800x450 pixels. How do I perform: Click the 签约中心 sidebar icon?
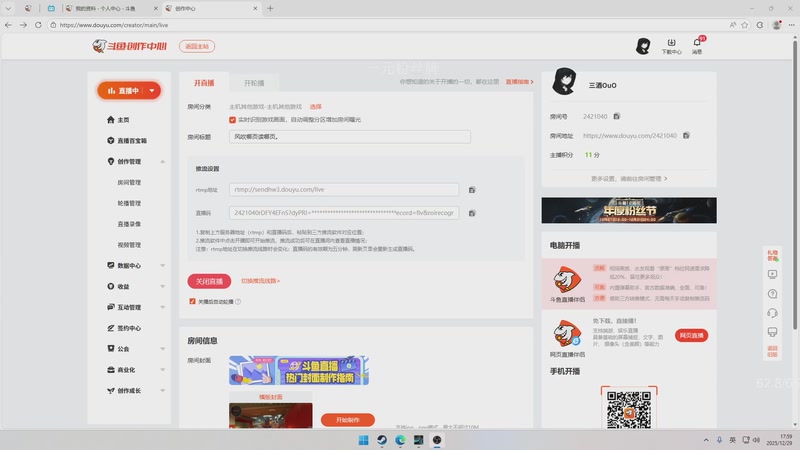click(111, 328)
